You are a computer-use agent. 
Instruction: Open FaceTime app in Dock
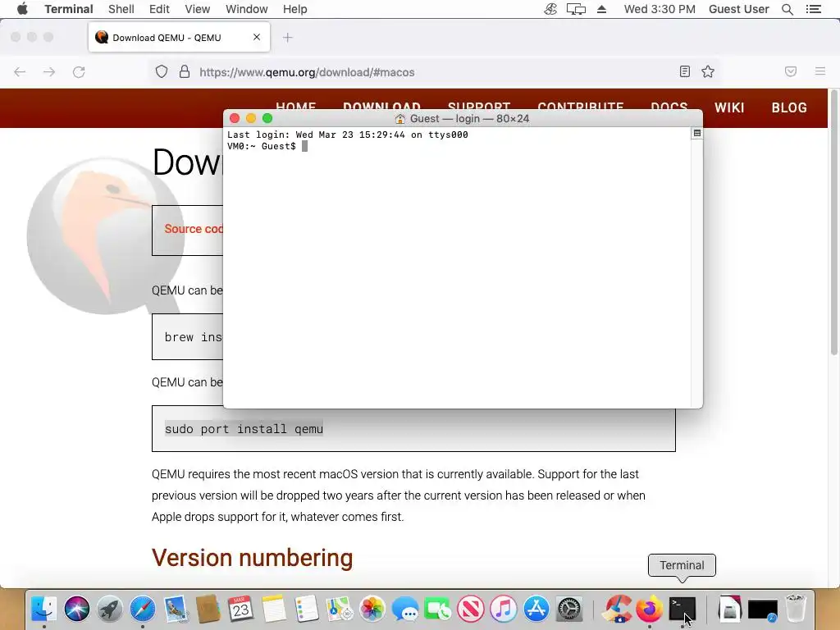click(x=438, y=609)
